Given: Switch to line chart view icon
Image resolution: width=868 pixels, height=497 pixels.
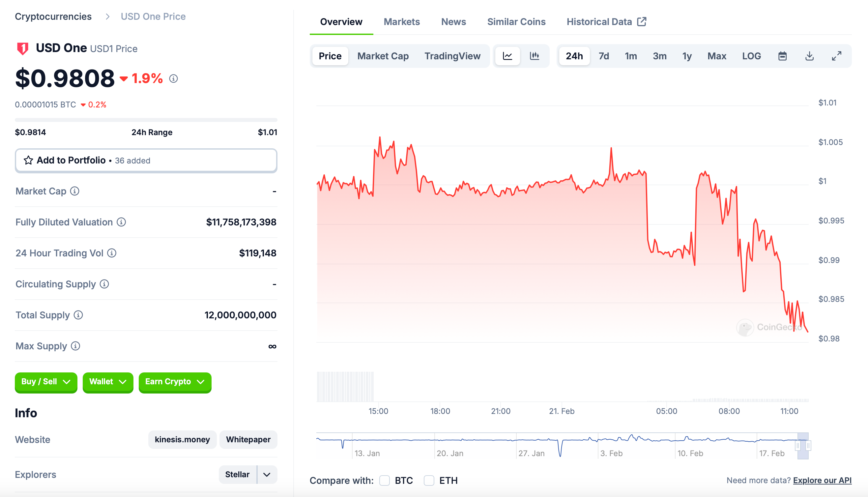Looking at the screenshot, I should 507,56.
